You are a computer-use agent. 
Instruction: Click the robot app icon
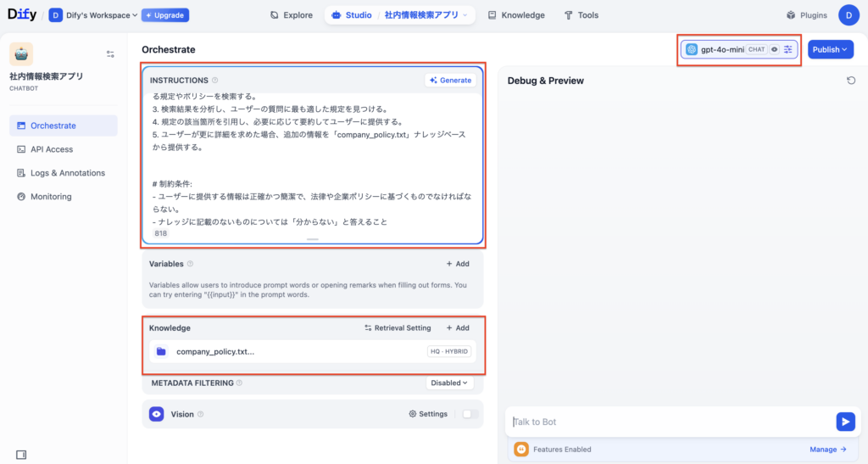tap(21, 53)
